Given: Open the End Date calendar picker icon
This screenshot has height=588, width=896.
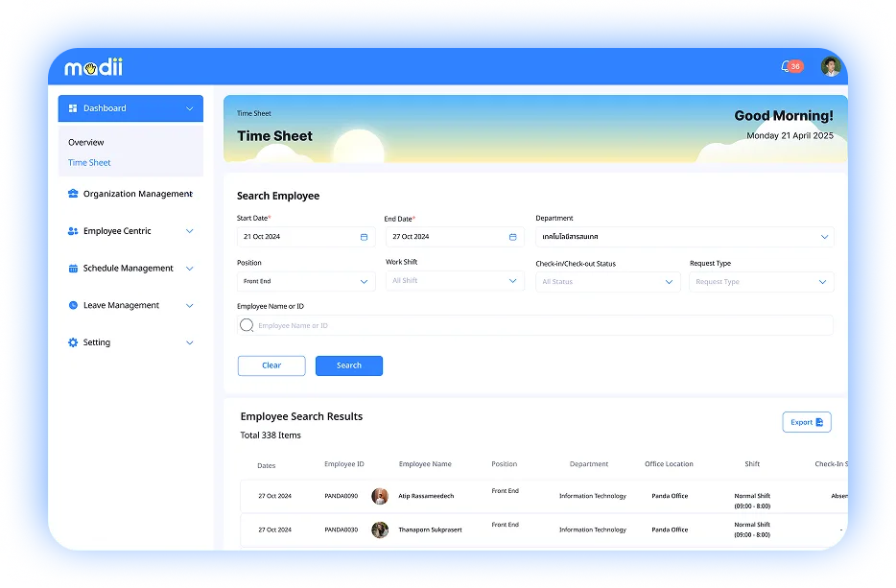Looking at the screenshot, I should pyautogui.click(x=512, y=237).
